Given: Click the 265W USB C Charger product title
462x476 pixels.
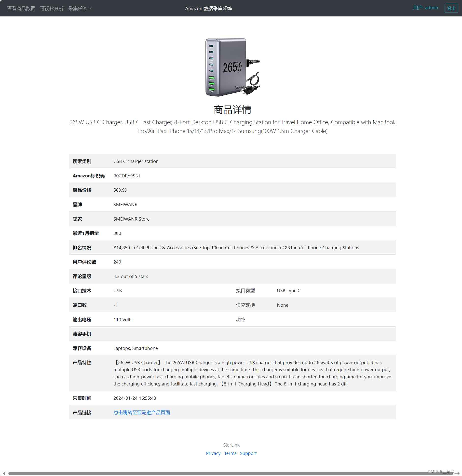Looking at the screenshot, I should tap(232, 127).
